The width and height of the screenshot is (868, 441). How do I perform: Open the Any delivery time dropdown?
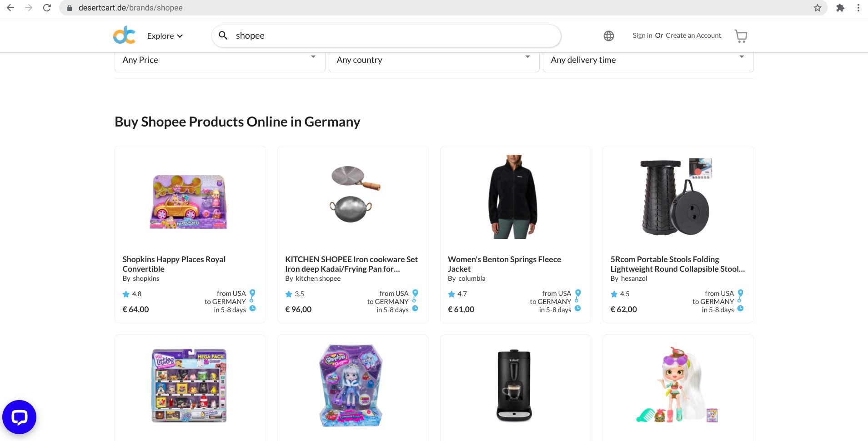(x=648, y=60)
